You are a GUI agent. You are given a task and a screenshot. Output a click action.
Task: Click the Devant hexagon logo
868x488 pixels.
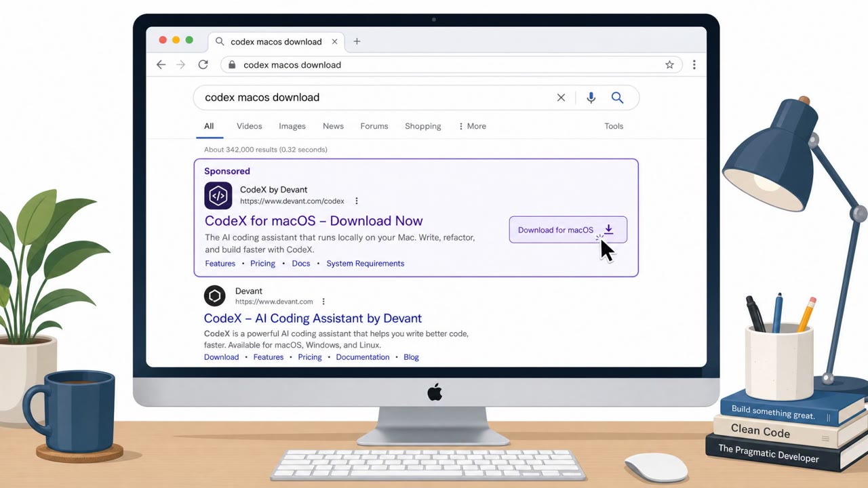tap(215, 296)
